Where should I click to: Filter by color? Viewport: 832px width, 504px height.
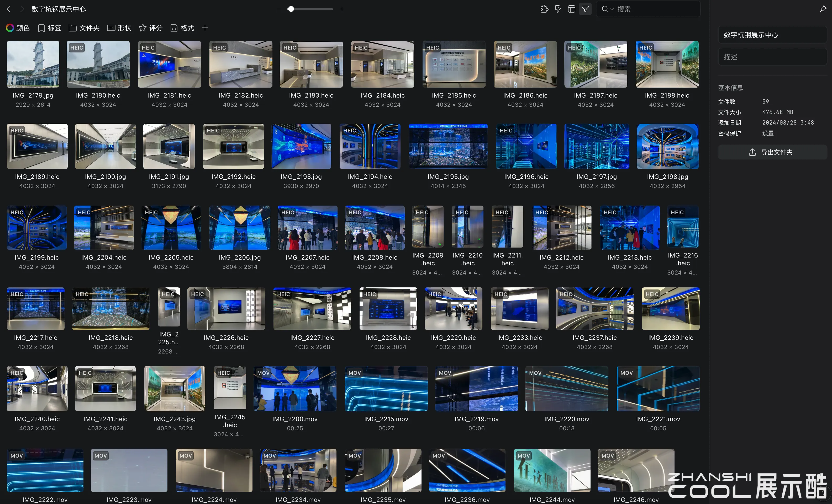(x=18, y=28)
